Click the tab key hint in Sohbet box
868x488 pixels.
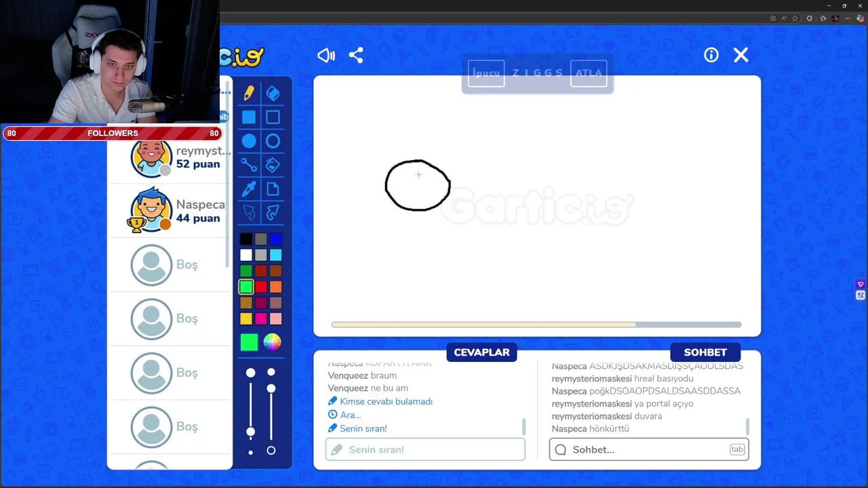click(x=737, y=449)
